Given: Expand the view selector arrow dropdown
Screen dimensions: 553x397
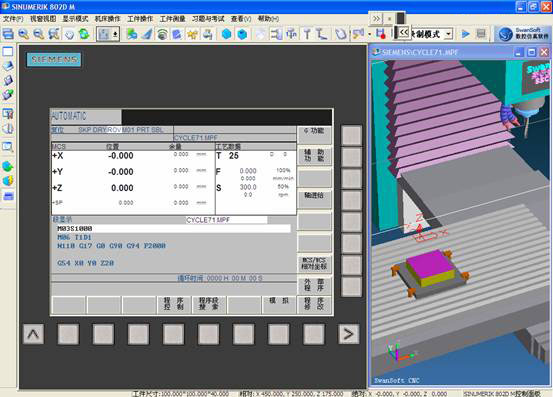Looking at the screenshot, I should tap(115, 34).
